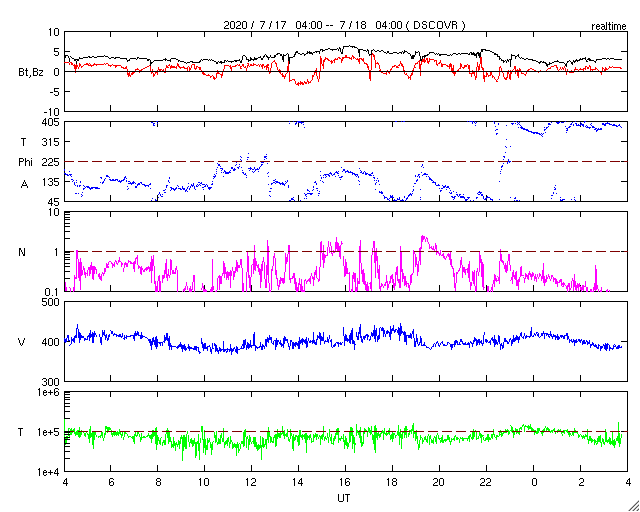This screenshot has height=512, width=640.
Task: Click the "1e+4" temperature tick
Action: coord(49,472)
